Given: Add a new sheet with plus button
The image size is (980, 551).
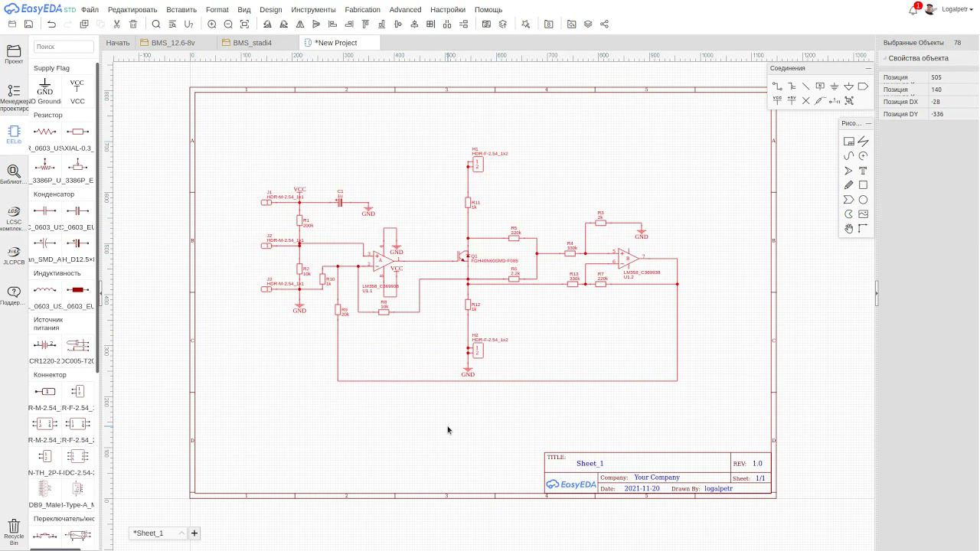Looking at the screenshot, I should (x=194, y=533).
